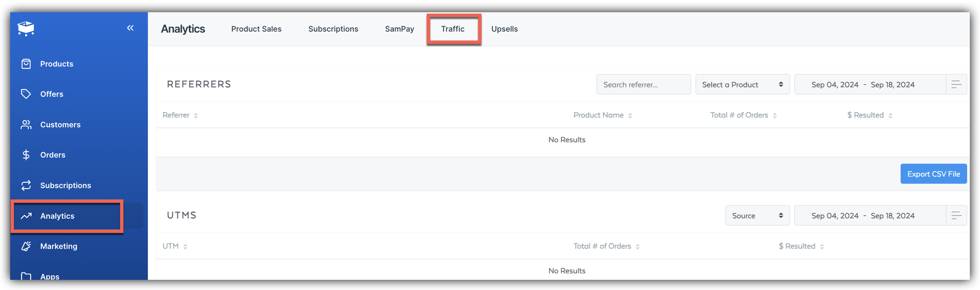The image size is (980, 290).
Task: Open UTMs date range filter lines icon
Action: 956,215
